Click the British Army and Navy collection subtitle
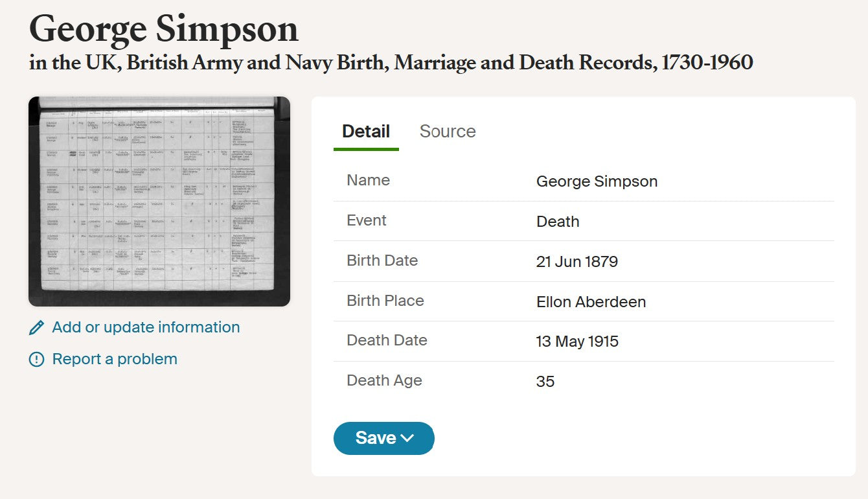 pyautogui.click(x=391, y=63)
